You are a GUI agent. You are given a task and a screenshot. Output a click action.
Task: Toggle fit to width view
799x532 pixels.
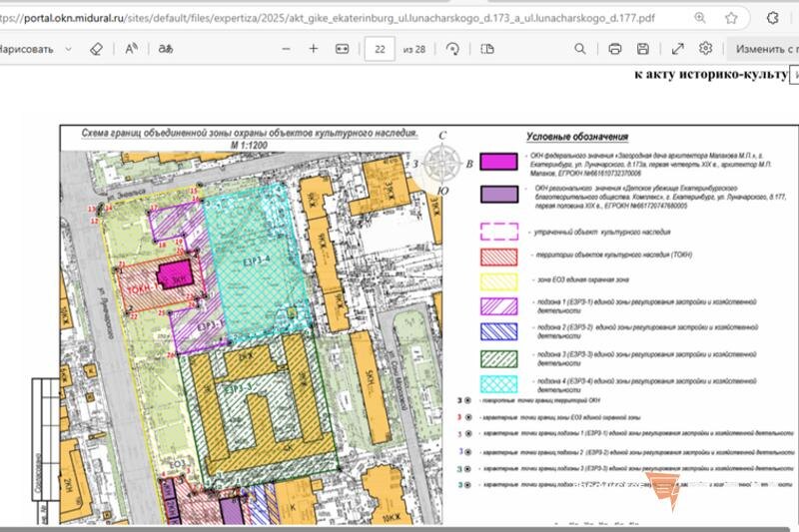coord(342,49)
